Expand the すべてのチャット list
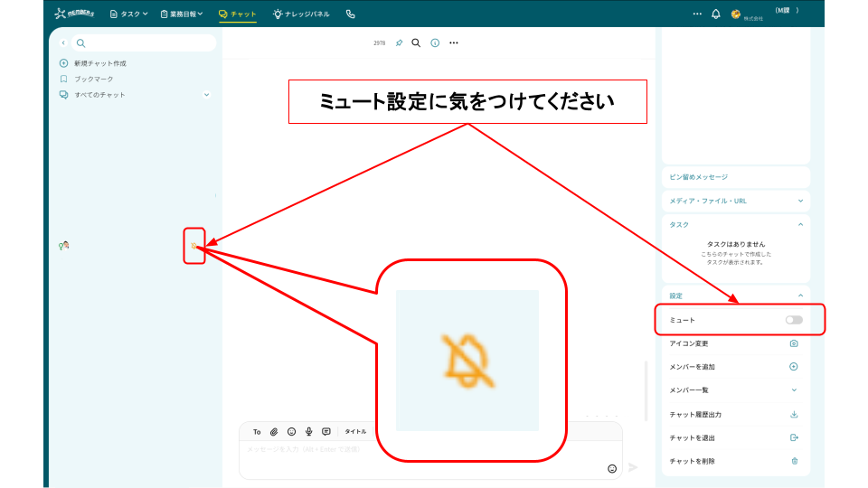Image resolution: width=868 pixels, height=488 pixels. pos(206,95)
